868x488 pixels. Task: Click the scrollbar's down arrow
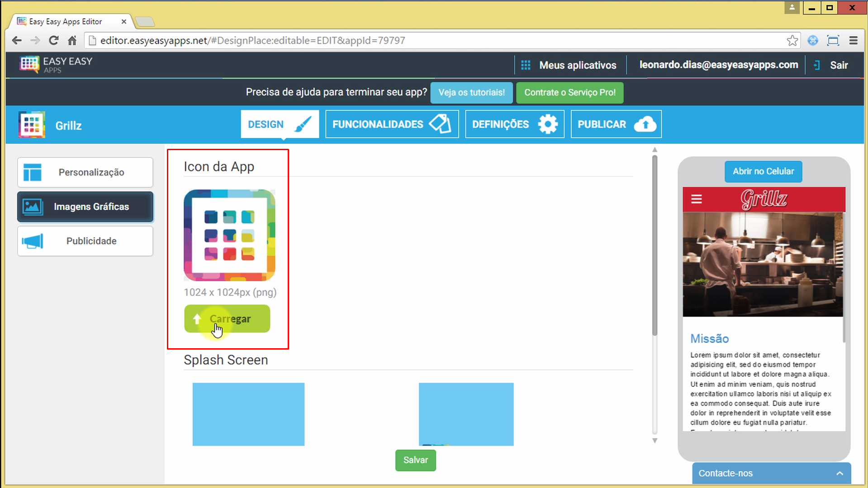[x=655, y=441]
